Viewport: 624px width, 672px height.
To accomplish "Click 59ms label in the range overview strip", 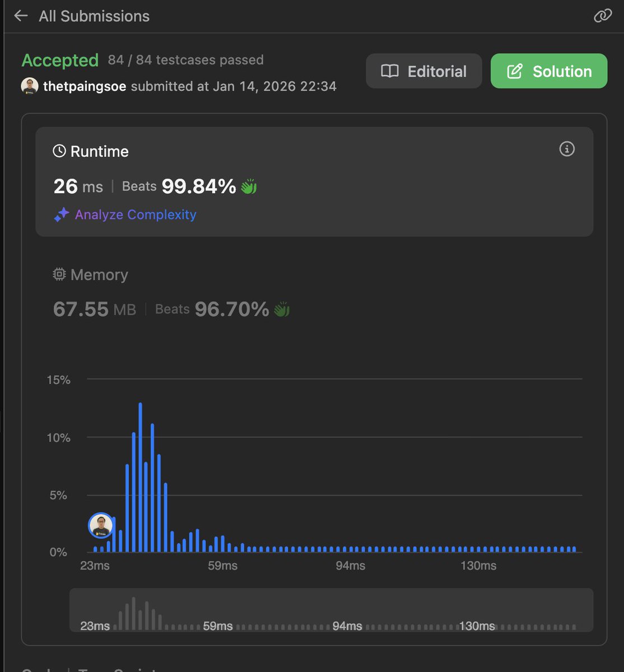I will (x=217, y=626).
